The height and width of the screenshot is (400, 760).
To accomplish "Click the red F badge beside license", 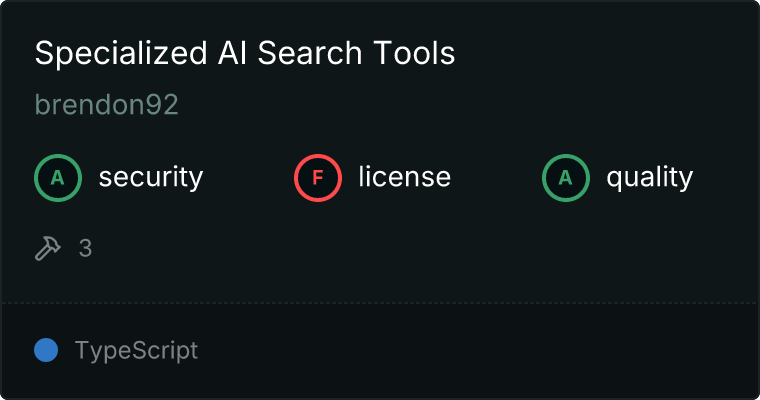I will click(318, 178).
